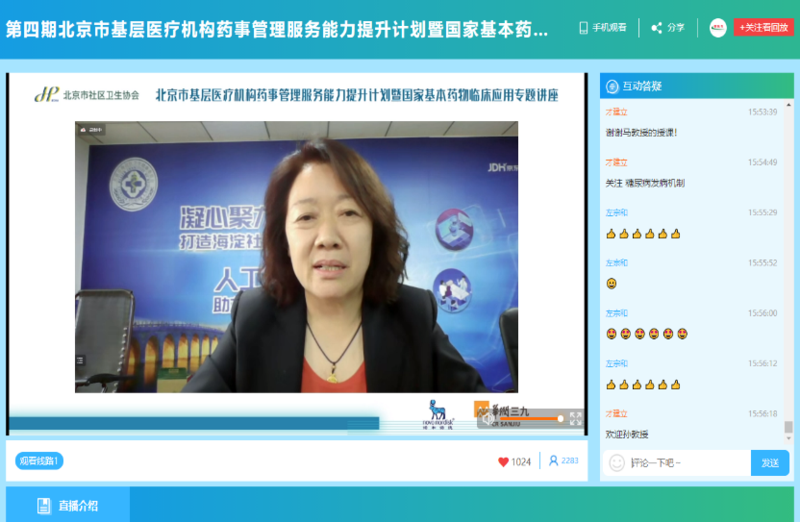Select 观看线路1 viewing line

40,461
